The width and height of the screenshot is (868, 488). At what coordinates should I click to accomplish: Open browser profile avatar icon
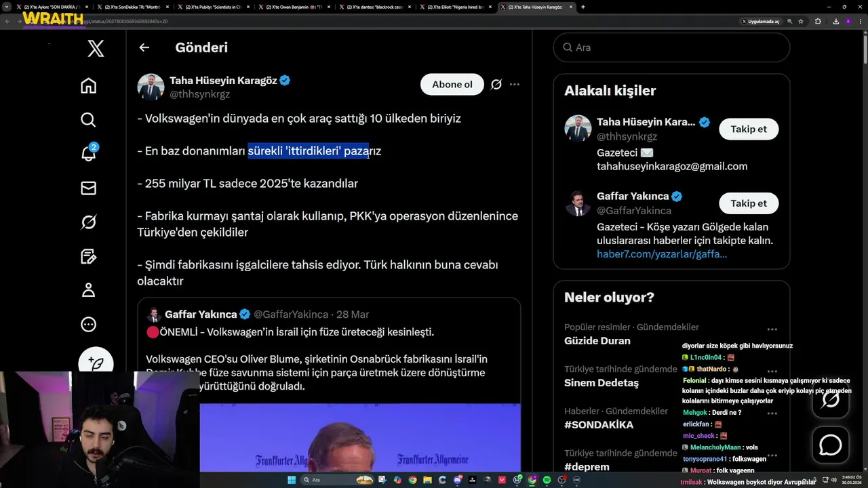coord(848,22)
